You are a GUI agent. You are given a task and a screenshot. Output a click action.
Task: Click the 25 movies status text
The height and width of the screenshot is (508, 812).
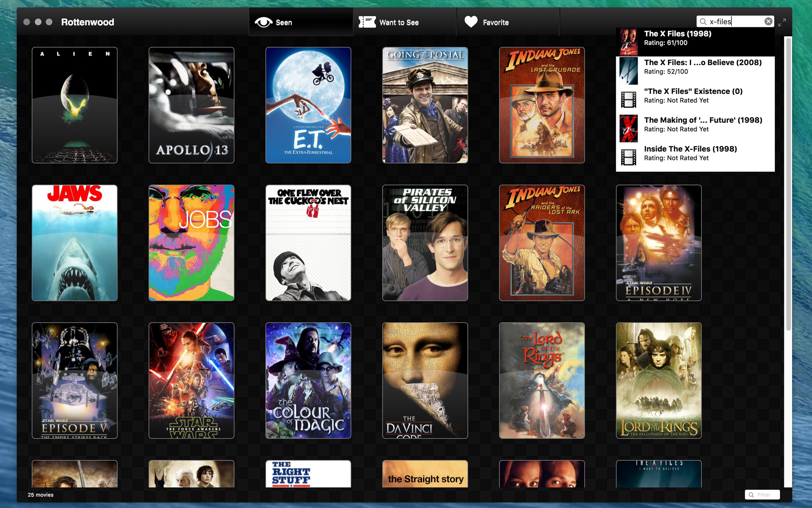[x=41, y=494]
